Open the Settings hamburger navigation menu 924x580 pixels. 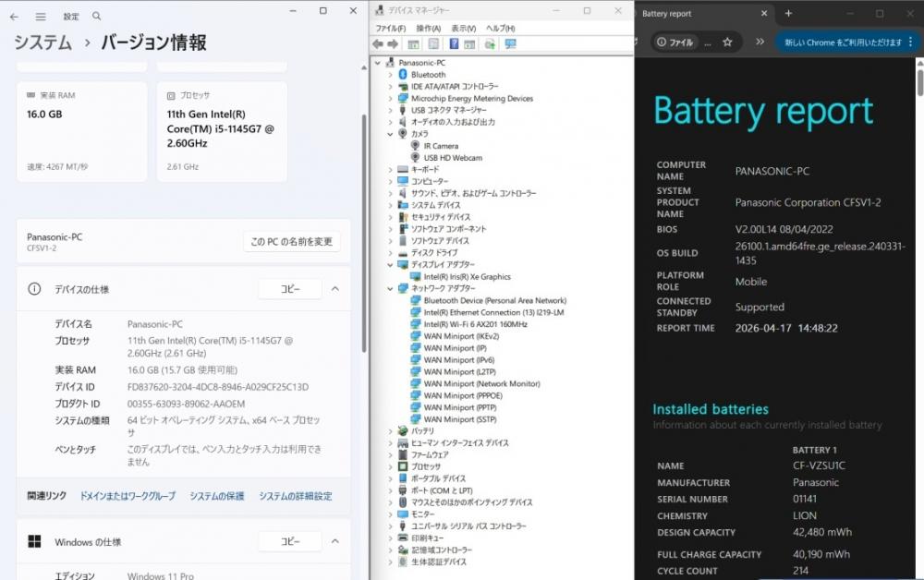[41, 17]
